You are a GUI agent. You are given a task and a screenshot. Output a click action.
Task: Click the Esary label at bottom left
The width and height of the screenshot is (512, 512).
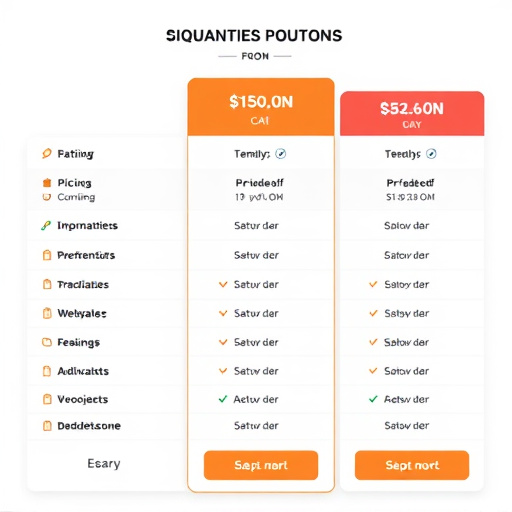click(x=104, y=464)
